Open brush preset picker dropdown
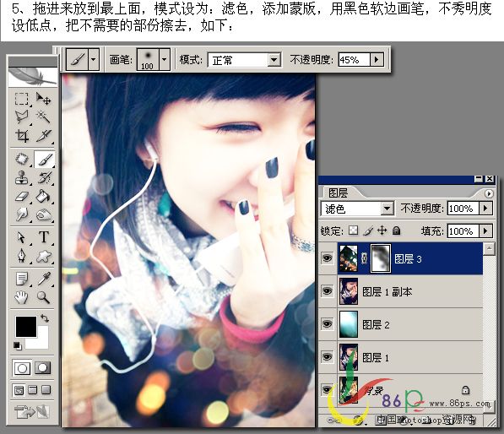Image resolution: width=504 pixels, height=434 pixels. click(165, 59)
